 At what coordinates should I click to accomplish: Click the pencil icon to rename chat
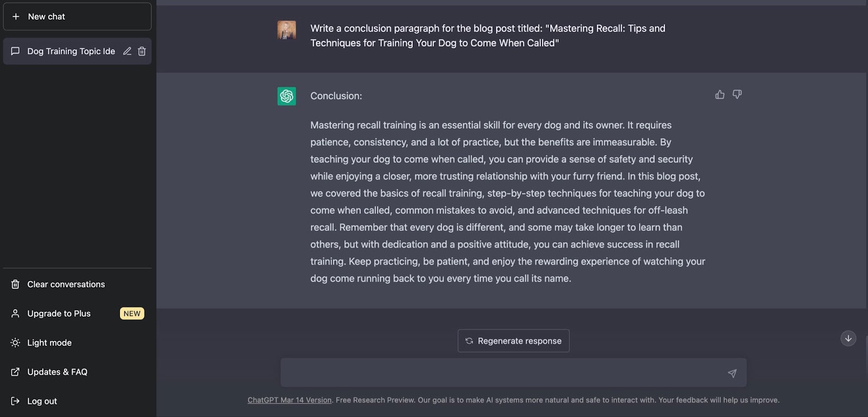pos(127,52)
